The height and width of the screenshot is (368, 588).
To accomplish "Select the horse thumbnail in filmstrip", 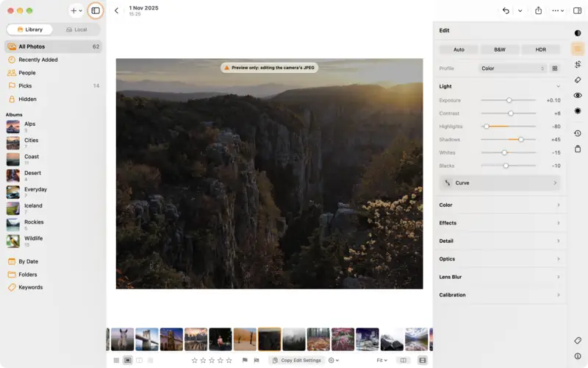I will click(x=122, y=339).
